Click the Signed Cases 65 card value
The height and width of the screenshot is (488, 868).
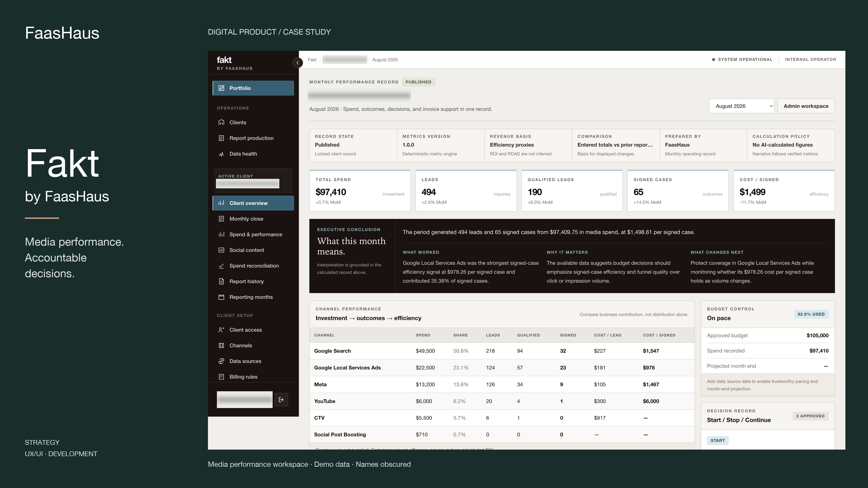(x=639, y=192)
